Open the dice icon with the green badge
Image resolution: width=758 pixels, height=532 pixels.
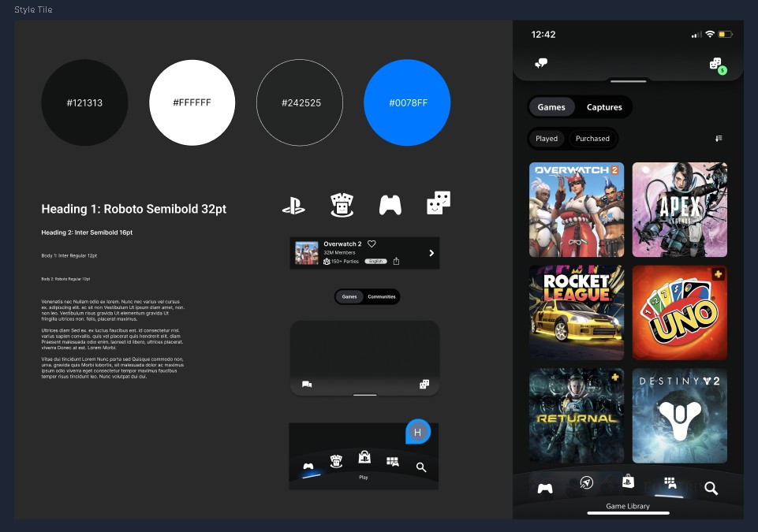(718, 65)
